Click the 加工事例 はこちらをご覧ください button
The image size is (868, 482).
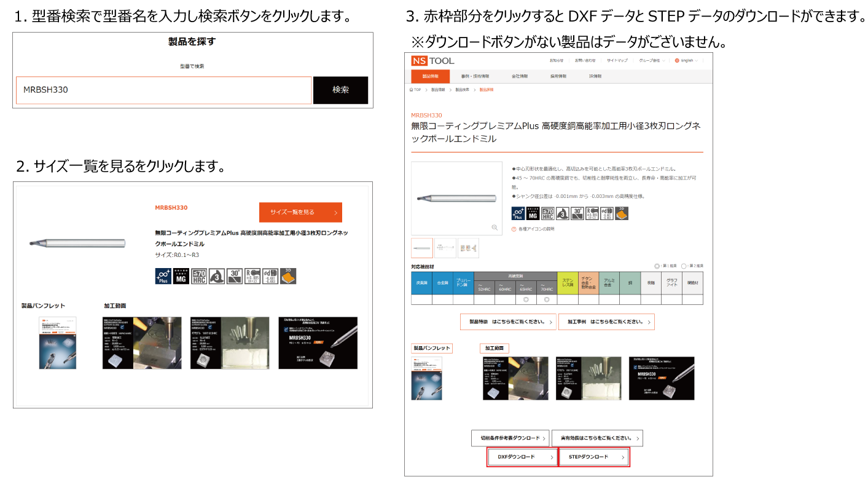pyautogui.click(x=606, y=322)
